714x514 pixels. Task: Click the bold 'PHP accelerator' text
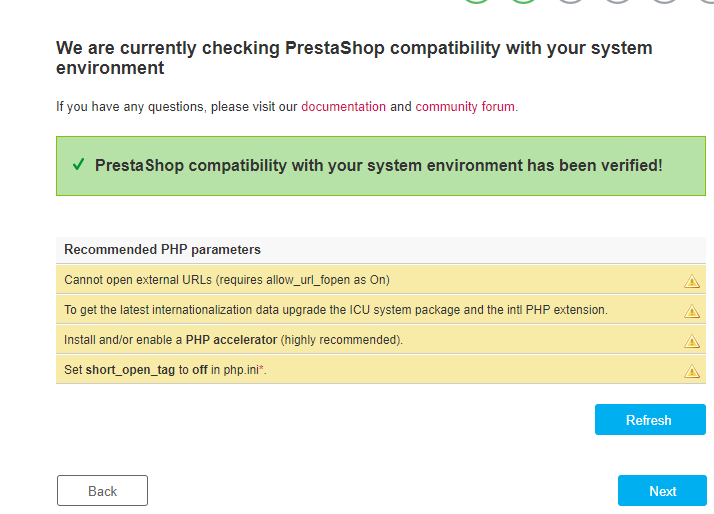pos(231,340)
